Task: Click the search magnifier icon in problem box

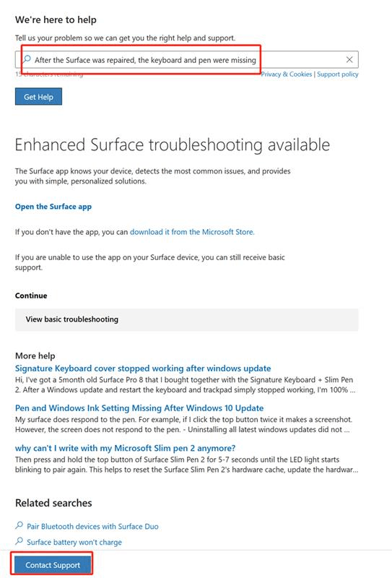Action: pyautogui.click(x=27, y=59)
